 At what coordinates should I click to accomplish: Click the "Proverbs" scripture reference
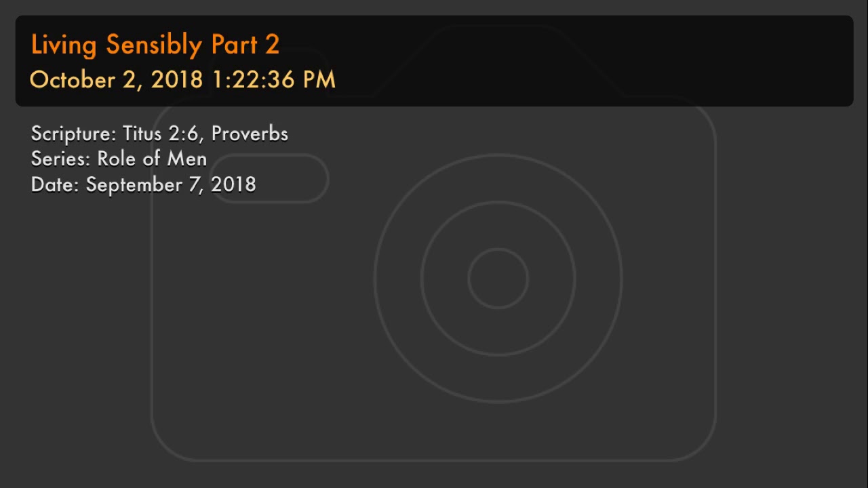250,134
